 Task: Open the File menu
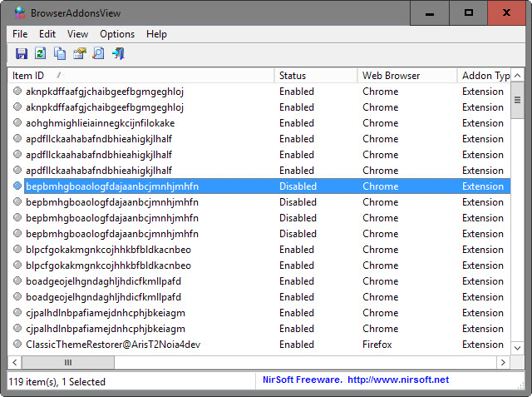pyautogui.click(x=20, y=34)
